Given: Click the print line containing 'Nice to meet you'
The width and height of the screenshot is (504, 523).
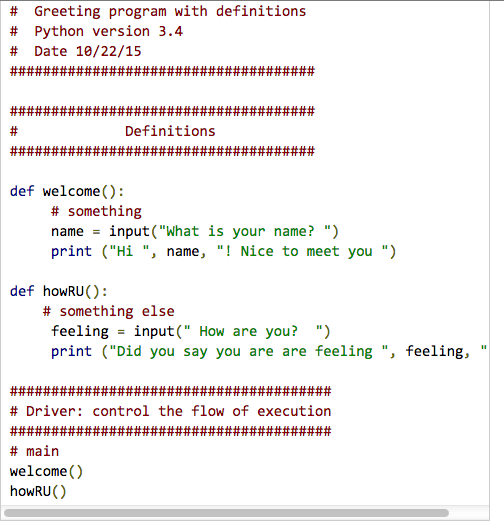Looking at the screenshot, I should coord(223,251).
